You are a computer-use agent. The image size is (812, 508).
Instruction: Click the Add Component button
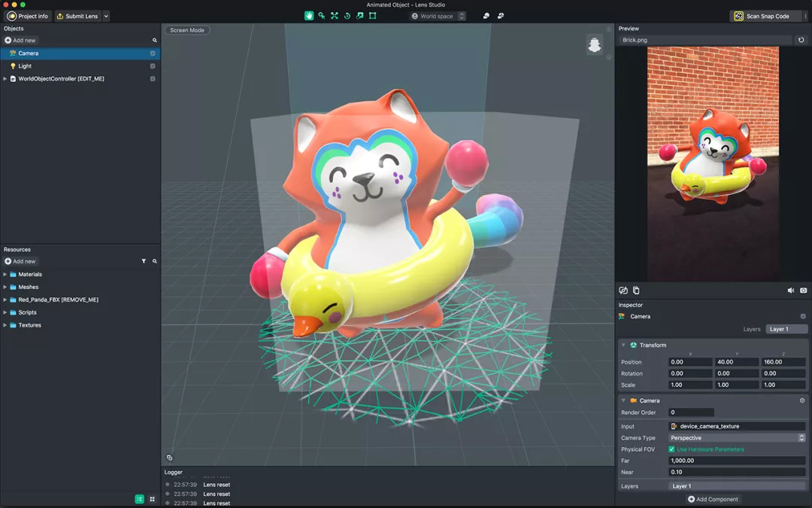(x=713, y=499)
